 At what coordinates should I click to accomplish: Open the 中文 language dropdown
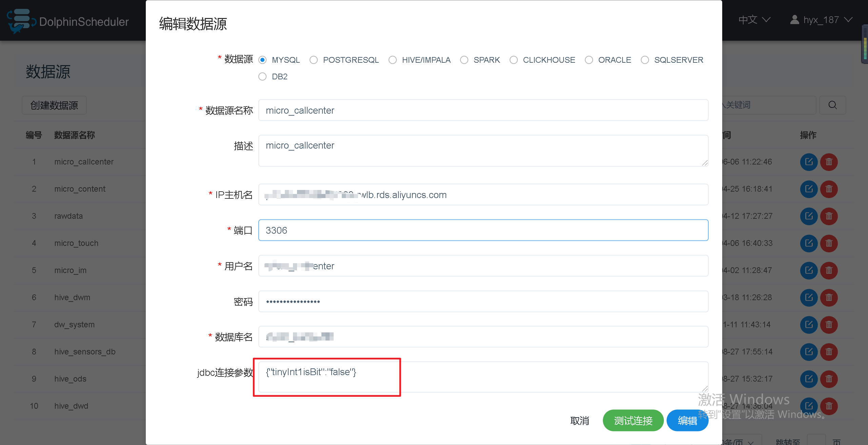(754, 20)
